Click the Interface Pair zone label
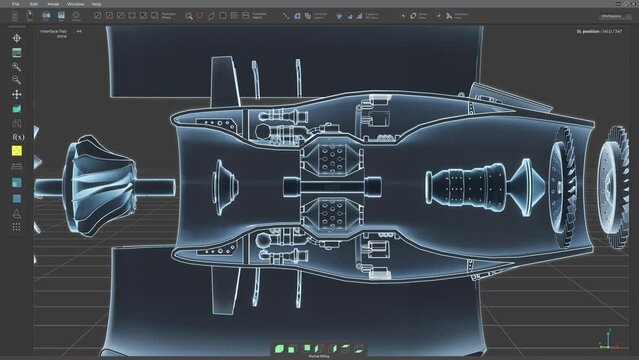 [x=53, y=33]
